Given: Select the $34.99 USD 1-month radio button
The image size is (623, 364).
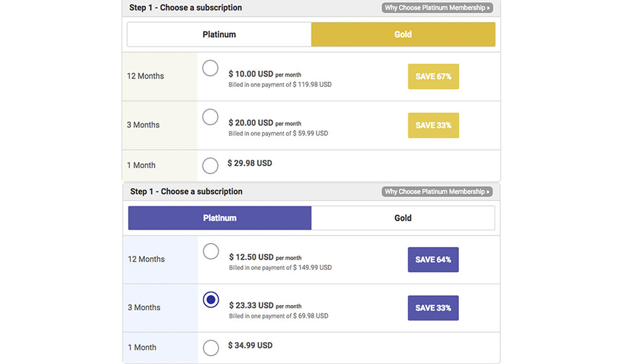Looking at the screenshot, I should (211, 348).
